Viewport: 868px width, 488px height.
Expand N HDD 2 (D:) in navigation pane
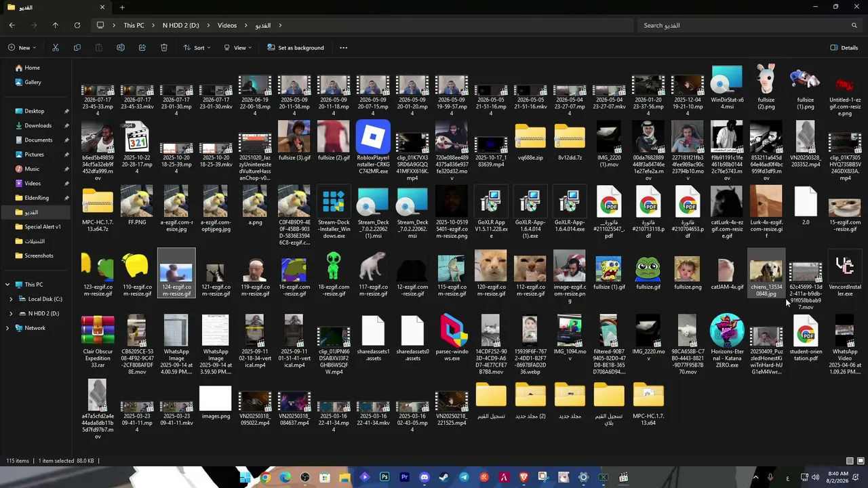pos(11,314)
